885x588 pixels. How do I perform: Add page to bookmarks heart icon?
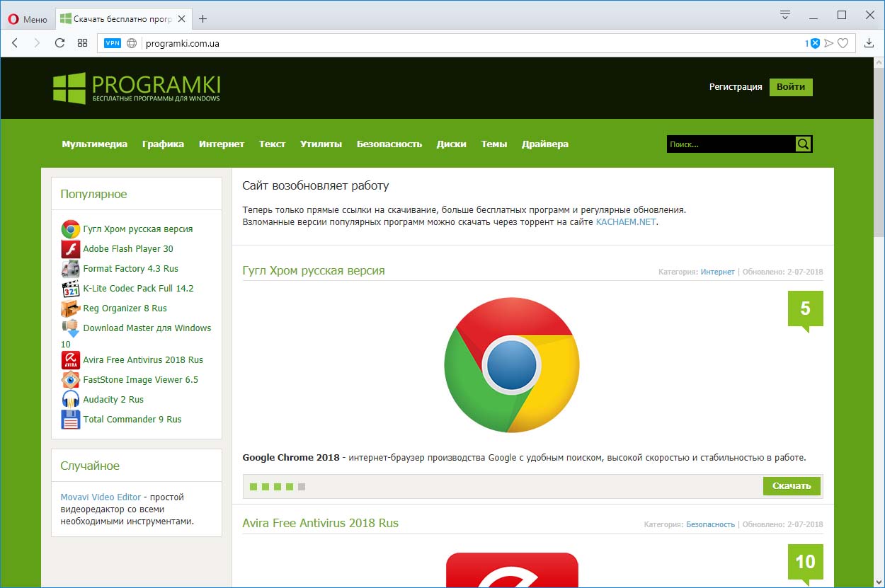[843, 43]
